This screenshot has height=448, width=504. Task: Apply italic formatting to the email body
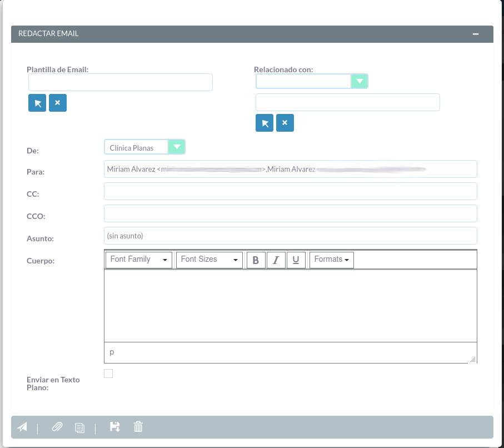276,260
